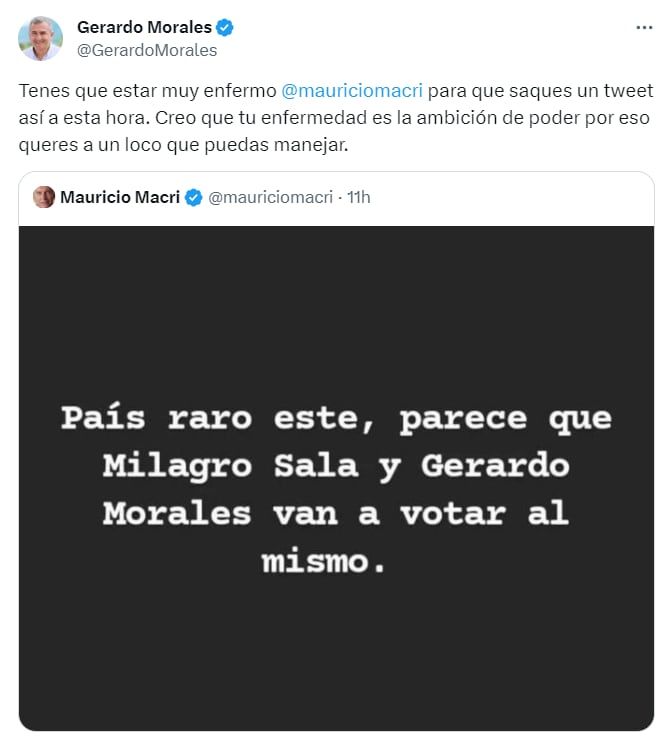Open the three-dot more options menu
Viewport: 668px width, 740px height.
[644, 28]
